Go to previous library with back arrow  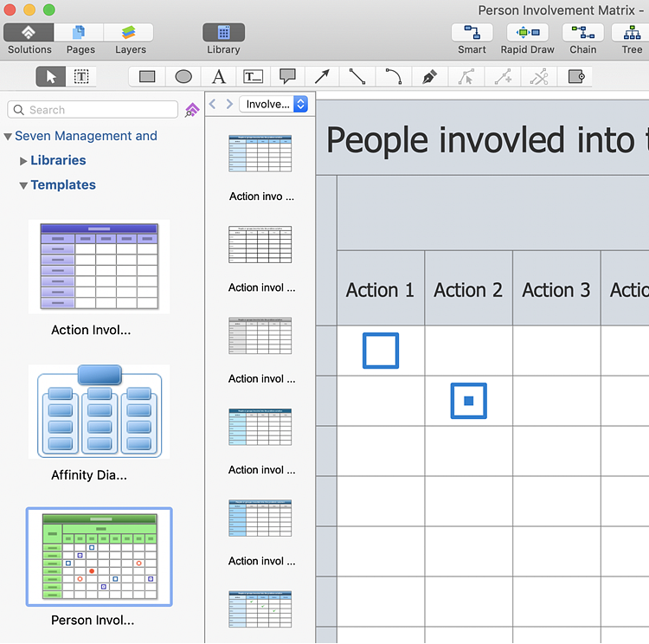(x=213, y=104)
